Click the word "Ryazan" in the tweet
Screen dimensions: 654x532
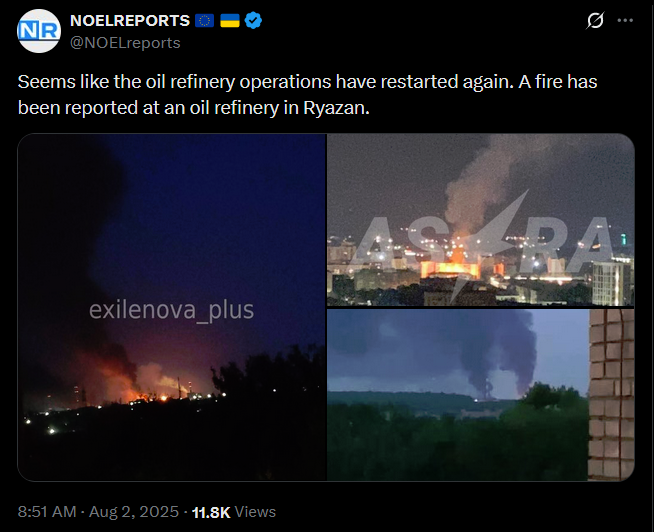click(x=334, y=108)
